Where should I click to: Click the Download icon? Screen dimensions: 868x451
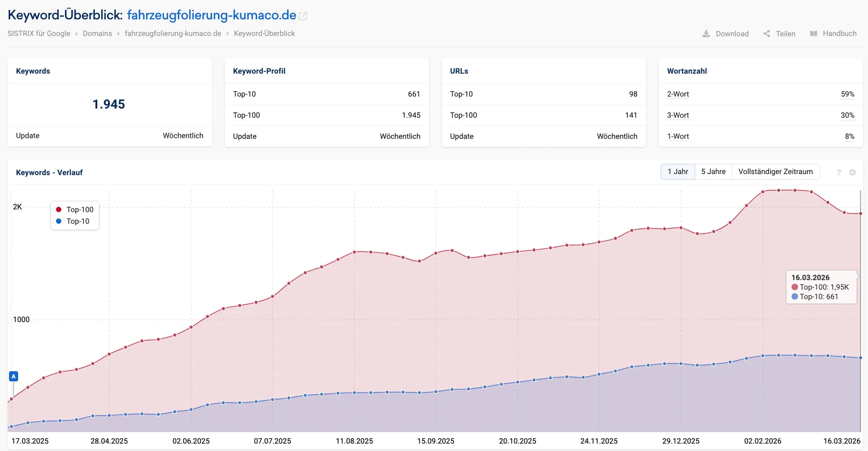pyautogui.click(x=706, y=34)
